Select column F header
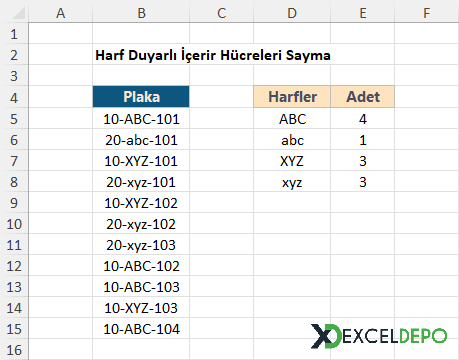This screenshot has width=459, height=360. [427, 13]
